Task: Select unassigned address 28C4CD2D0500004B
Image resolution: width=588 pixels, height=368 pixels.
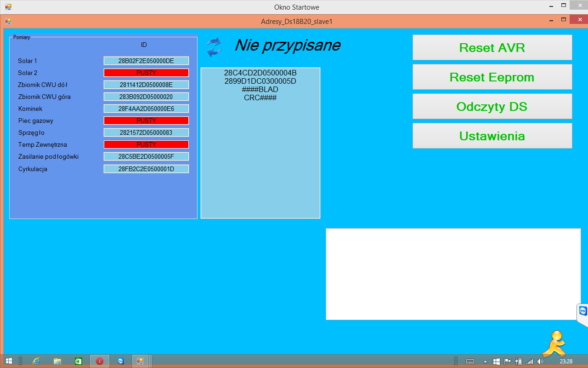Action: pos(260,73)
